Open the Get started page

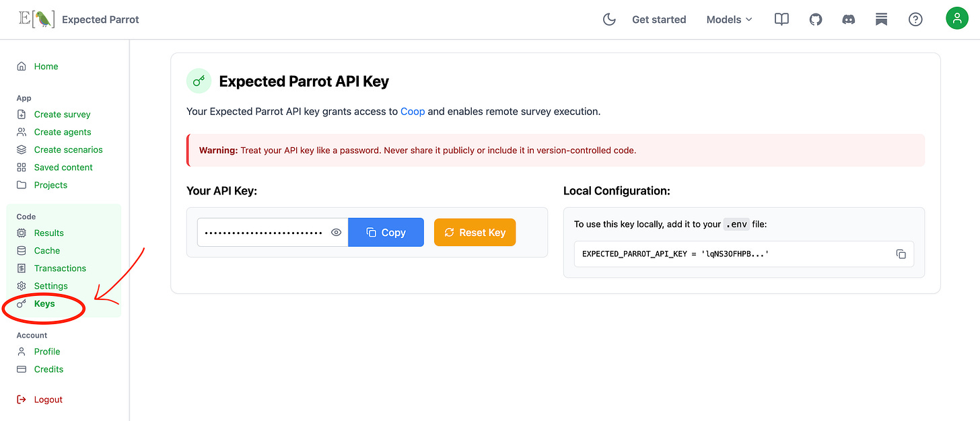point(659,20)
